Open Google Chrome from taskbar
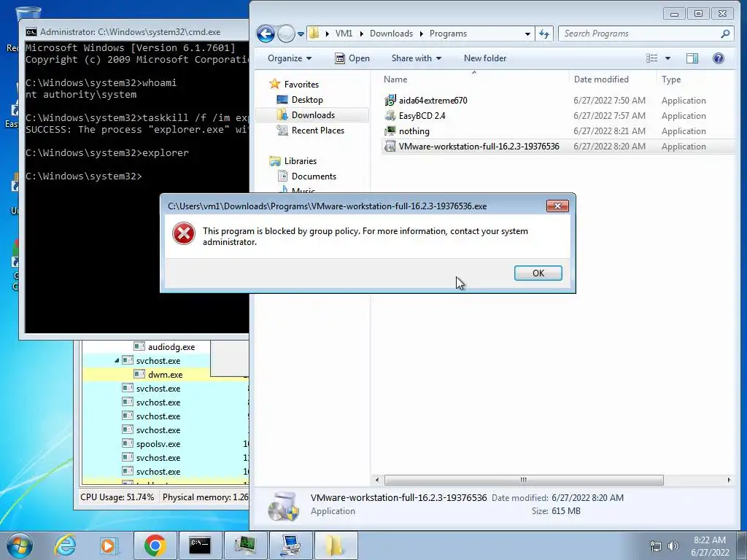 [x=155, y=545]
